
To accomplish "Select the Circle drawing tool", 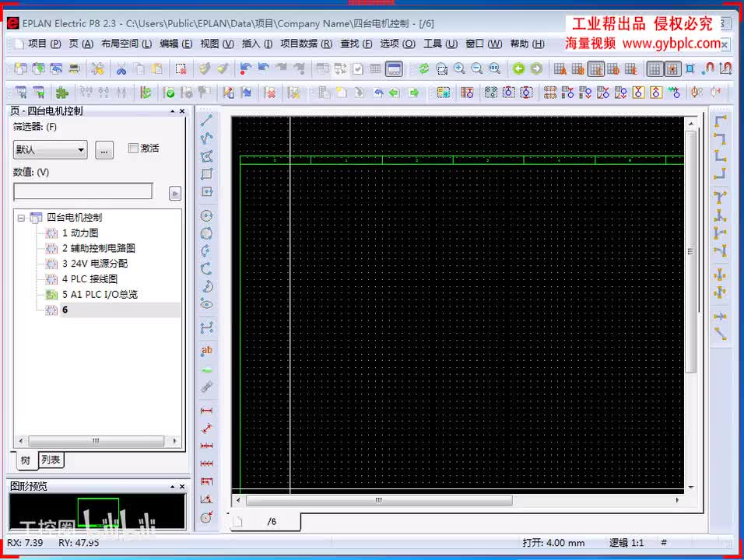I will (206, 215).
